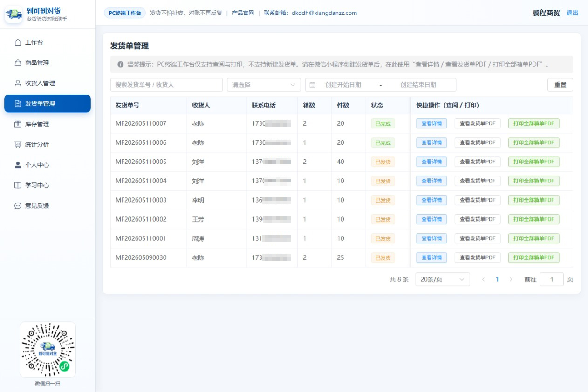
Task: Click the contact email dkddh@xiangdanzz.com
Action: [324, 13]
